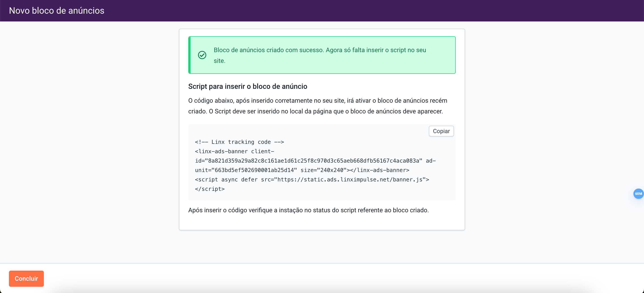Click the Após inserir o código note

click(308, 210)
